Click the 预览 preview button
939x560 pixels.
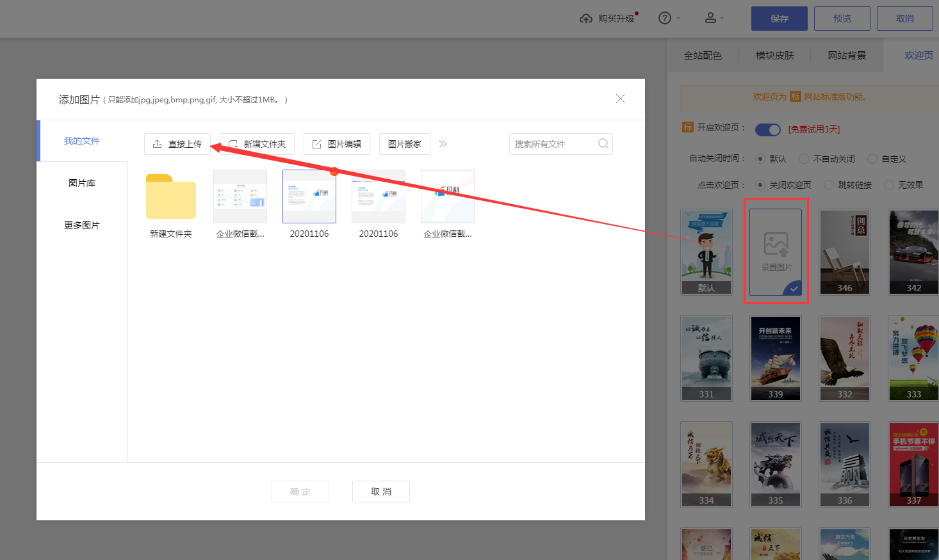(x=842, y=19)
